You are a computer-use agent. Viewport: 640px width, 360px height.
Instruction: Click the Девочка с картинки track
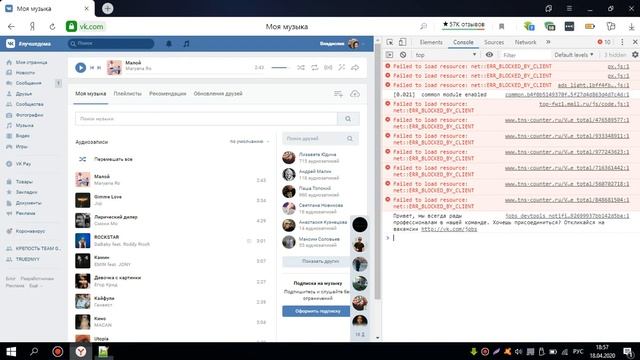[171, 281]
